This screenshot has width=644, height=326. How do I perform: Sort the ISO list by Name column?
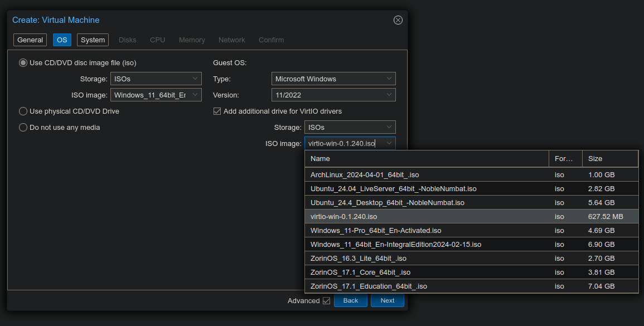427,159
